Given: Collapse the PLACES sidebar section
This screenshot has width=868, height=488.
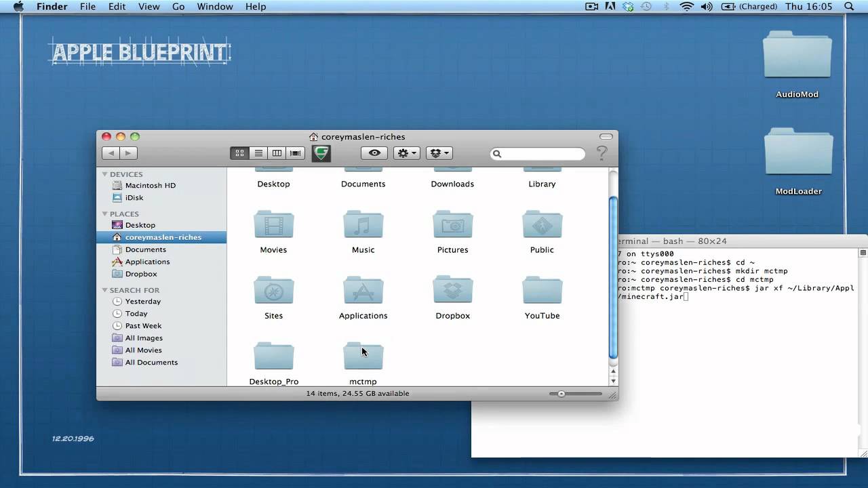Looking at the screenshot, I should click(x=104, y=213).
